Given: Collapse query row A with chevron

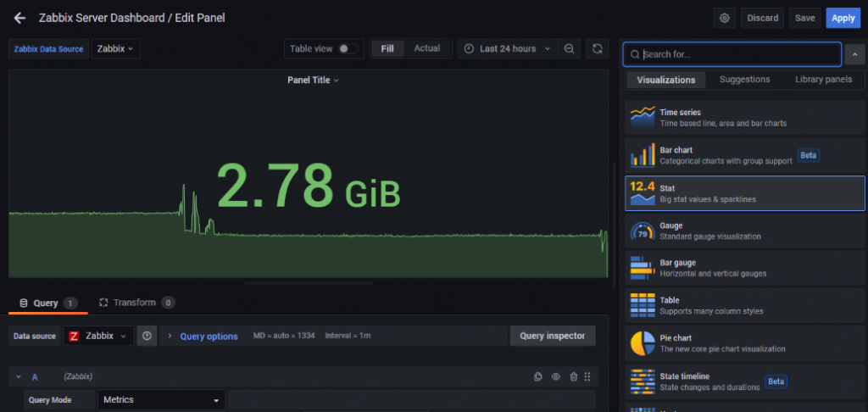Looking at the screenshot, I should (x=19, y=376).
